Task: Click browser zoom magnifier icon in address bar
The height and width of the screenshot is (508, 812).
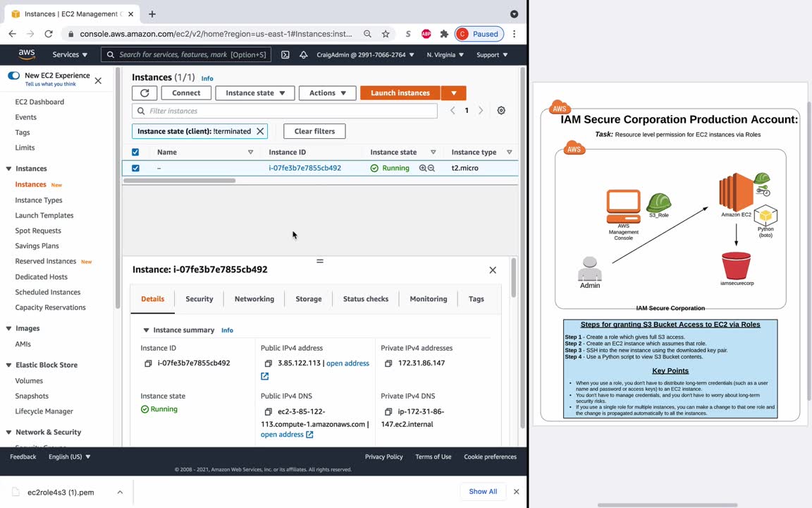Action: click(x=367, y=34)
